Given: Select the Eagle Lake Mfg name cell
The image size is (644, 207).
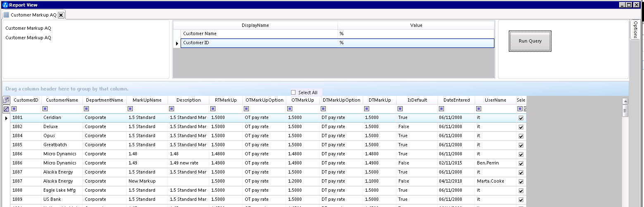Looking at the screenshot, I should pos(62,190).
